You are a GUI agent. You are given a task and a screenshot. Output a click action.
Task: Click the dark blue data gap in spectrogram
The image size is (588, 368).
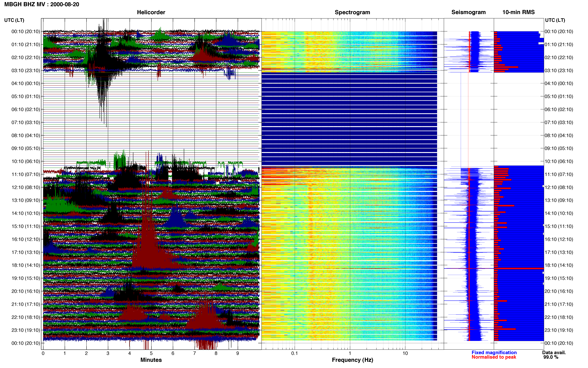349,119
